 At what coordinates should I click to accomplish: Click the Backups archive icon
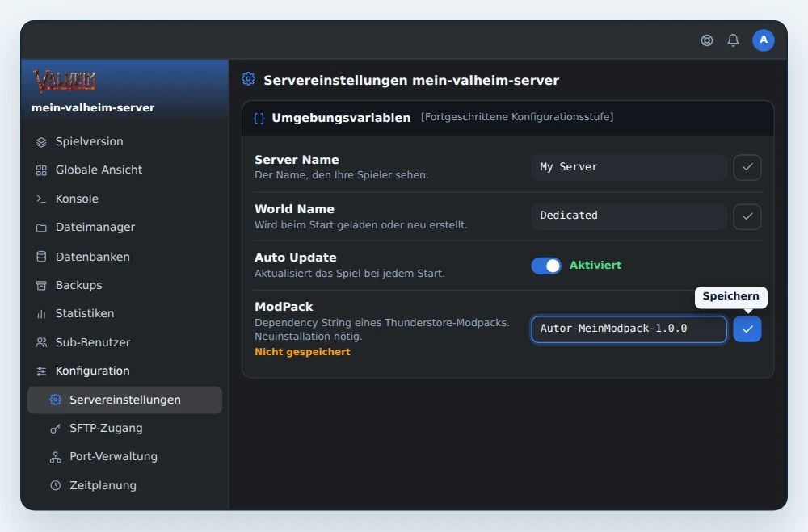41,285
